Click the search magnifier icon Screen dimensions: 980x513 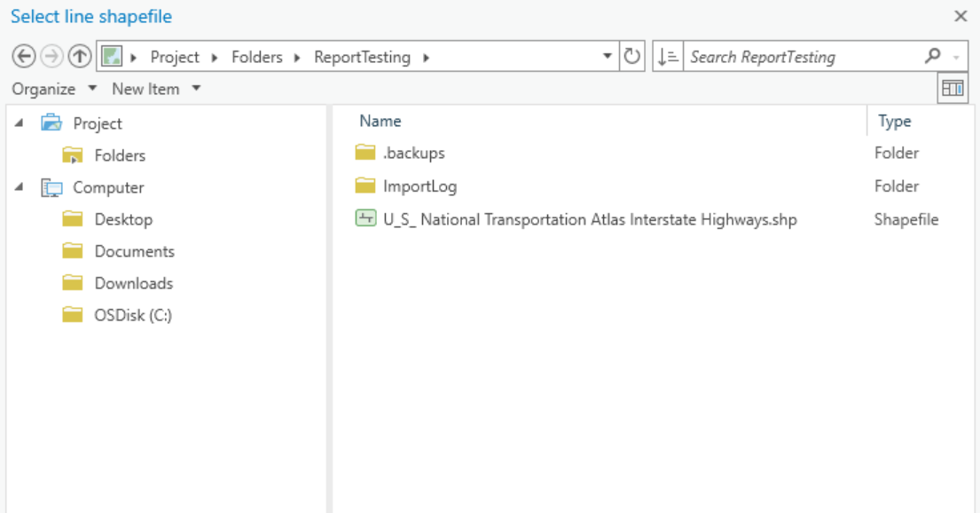pos(932,56)
